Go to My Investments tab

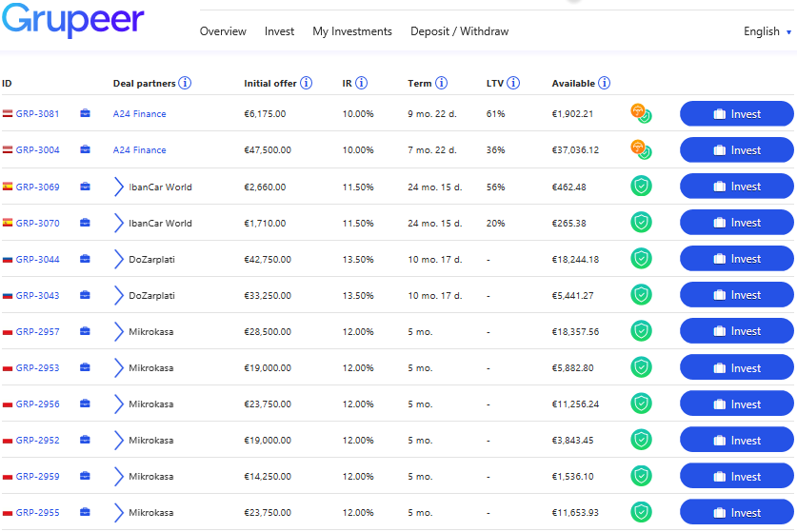pyautogui.click(x=352, y=31)
